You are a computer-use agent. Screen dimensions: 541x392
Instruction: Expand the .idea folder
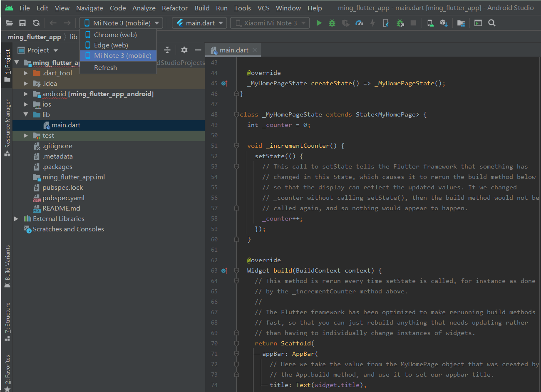pos(26,84)
